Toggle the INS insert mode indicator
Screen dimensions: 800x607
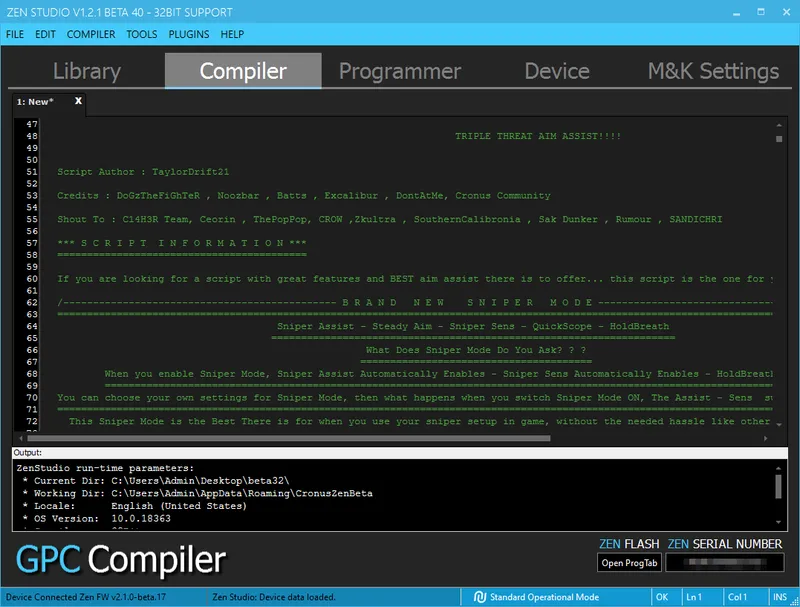click(779, 597)
